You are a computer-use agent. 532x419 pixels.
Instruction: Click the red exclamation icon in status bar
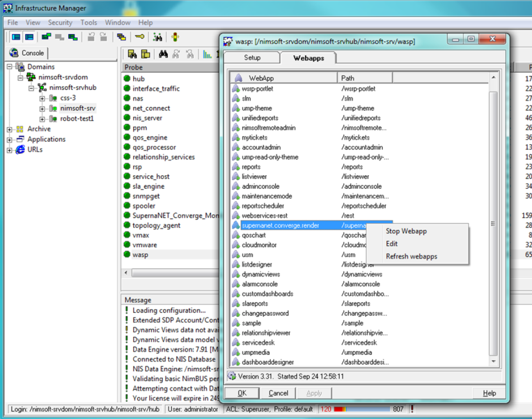coord(412,409)
